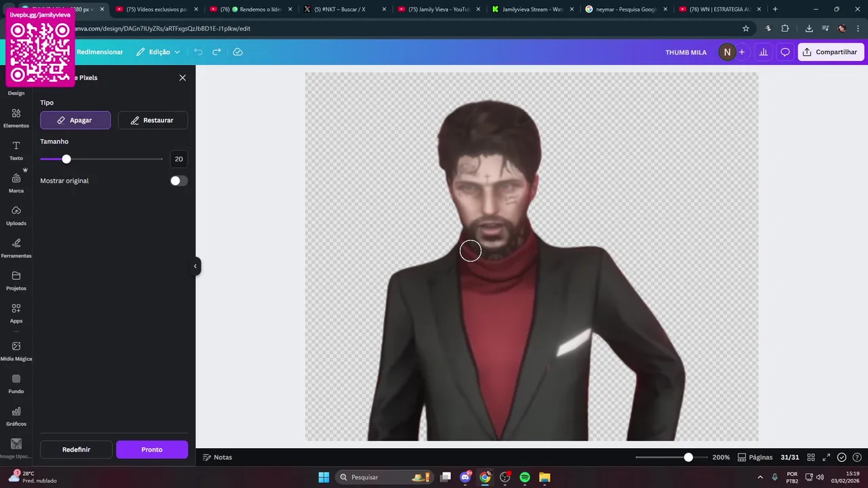Click the 200% zoom percentage

[x=721, y=457]
